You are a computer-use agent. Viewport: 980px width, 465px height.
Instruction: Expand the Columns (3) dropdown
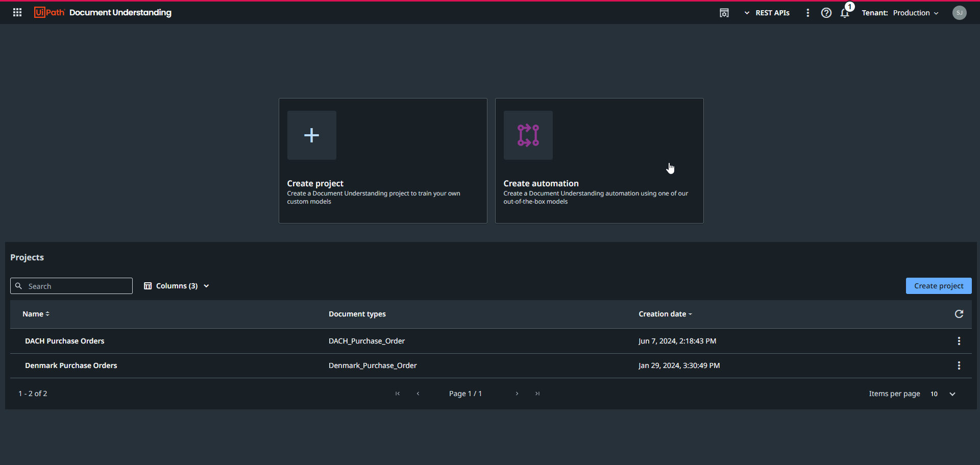pyautogui.click(x=177, y=286)
